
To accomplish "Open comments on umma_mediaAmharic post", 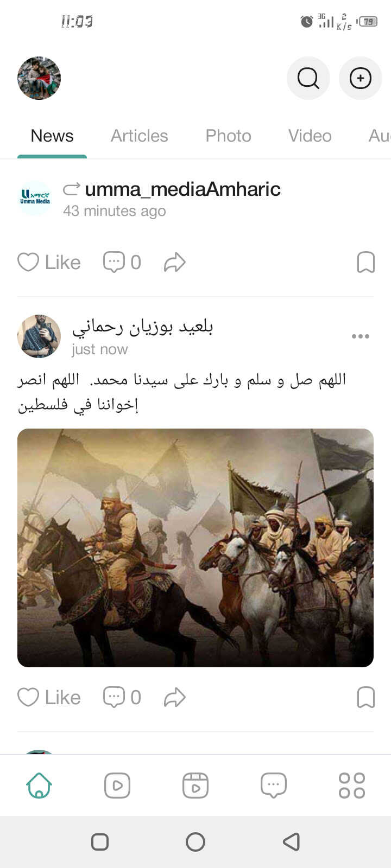I will (x=122, y=263).
